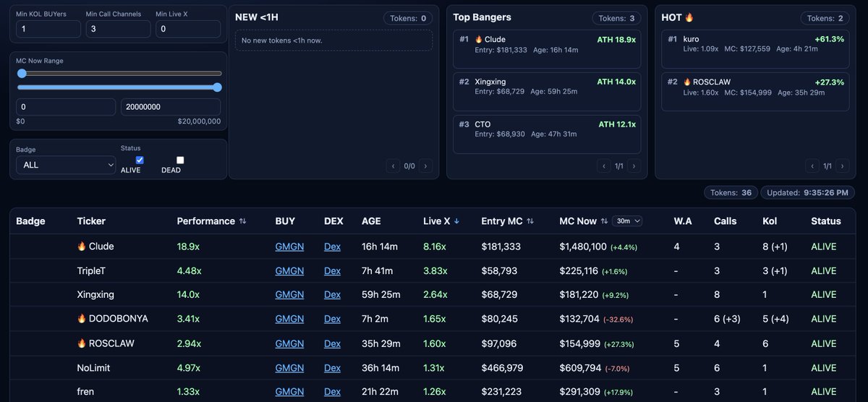
Task: Open Dex link for TripleT
Action: [332, 270]
